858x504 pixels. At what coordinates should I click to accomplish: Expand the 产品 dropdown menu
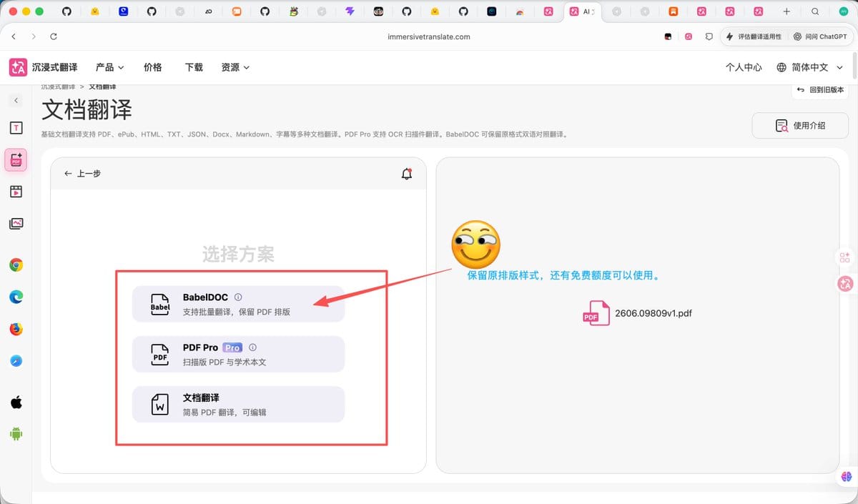point(110,67)
